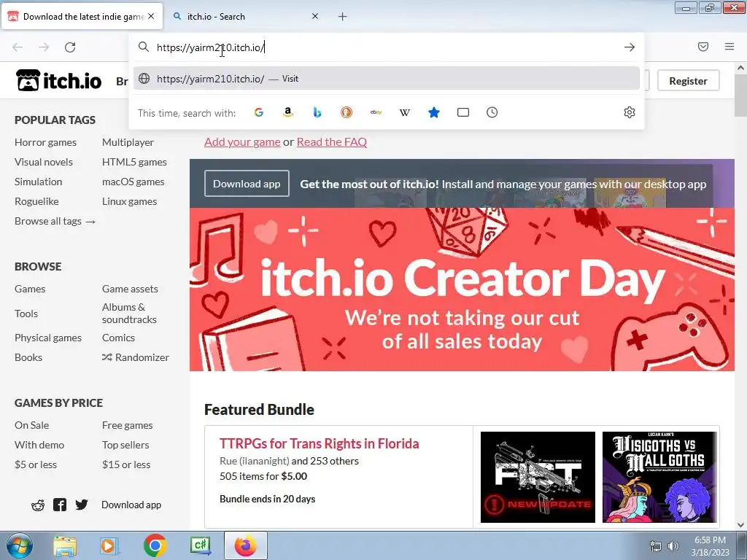The height and width of the screenshot is (560, 747).
Task: Open itch.io Facebook page icon
Action: [x=60, y=505]
